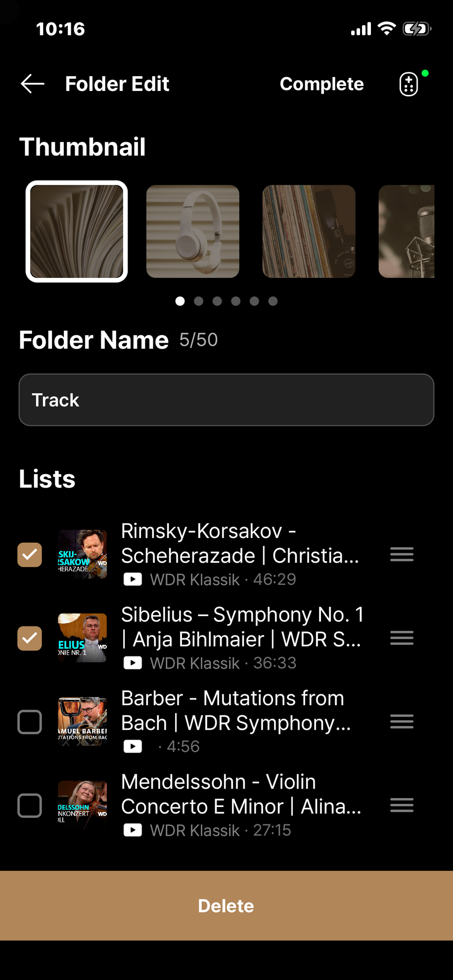Select the open book thumbnail
The height and width of the screenshot is (980, 453).
pyautogui.click(x=77, y=231)
